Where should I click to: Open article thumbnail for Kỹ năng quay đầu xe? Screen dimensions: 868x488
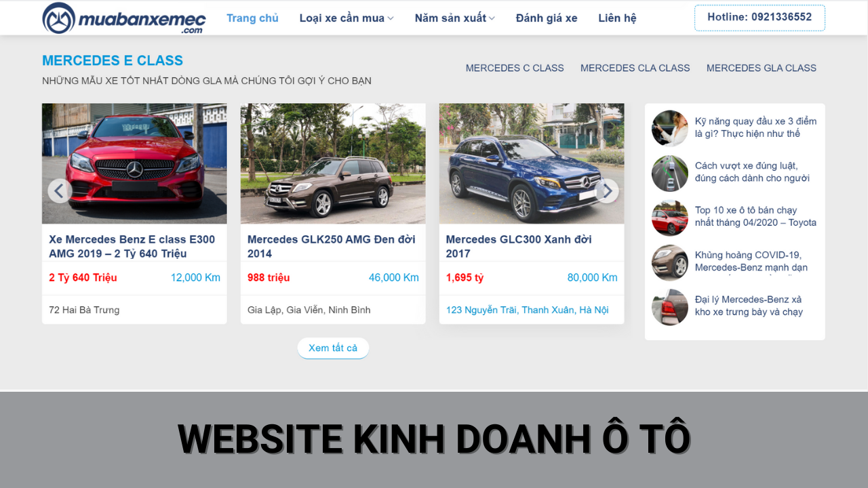coord(670,128)
